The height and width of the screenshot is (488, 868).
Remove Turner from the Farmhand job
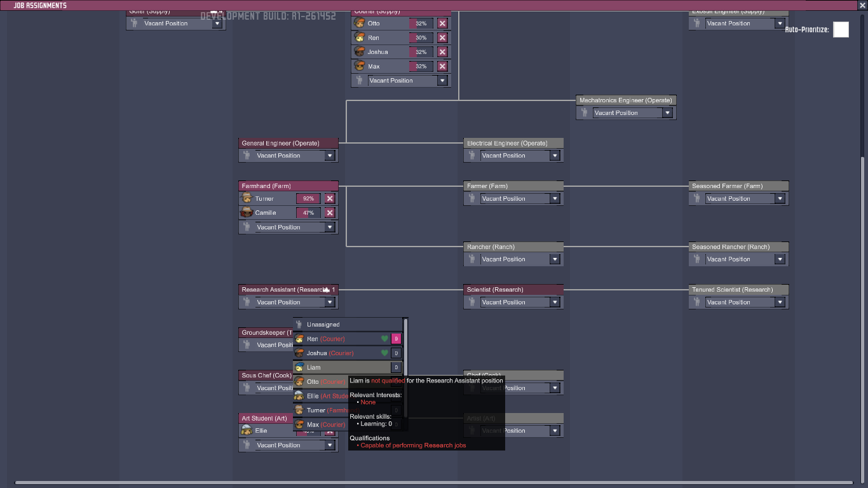(330, 198)
